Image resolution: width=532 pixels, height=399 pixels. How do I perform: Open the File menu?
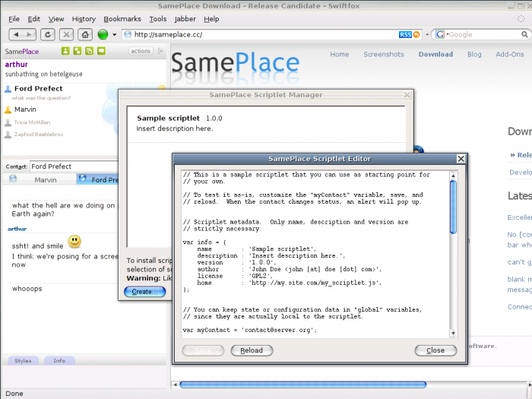(14, 19)
